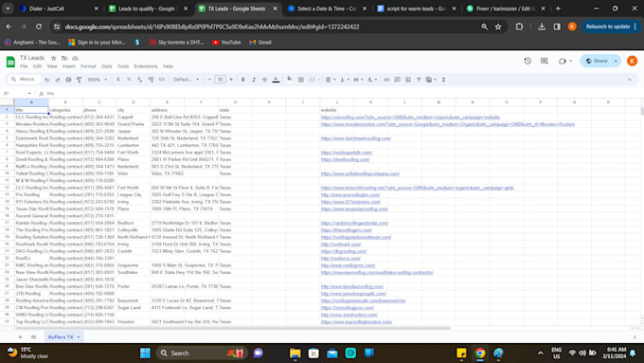The width and height of the screenshot is (644, 363).
Task: Format selection as currency
Action: click(x=118, y=80)
